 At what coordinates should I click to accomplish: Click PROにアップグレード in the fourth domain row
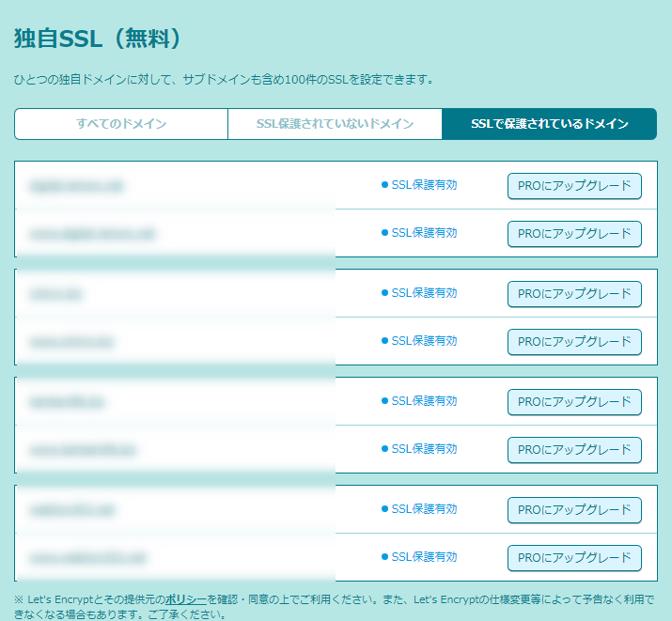pyautogui.click(x=574, y=341)
